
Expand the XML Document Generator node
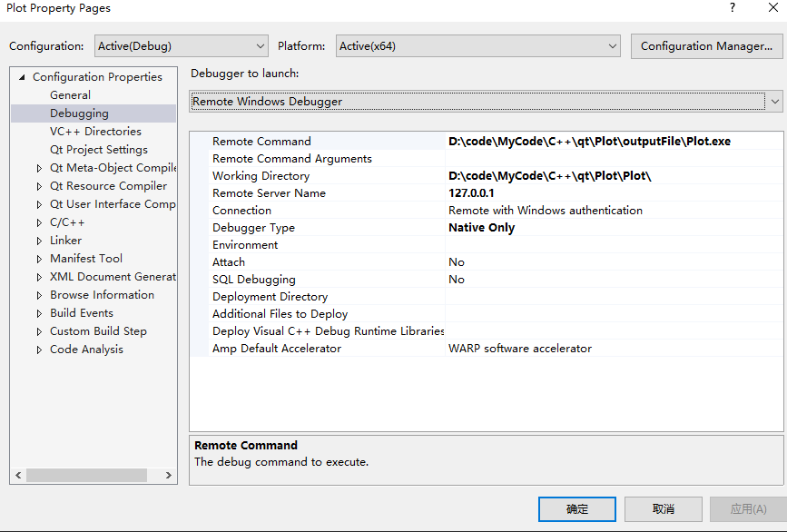click(39, 277)
